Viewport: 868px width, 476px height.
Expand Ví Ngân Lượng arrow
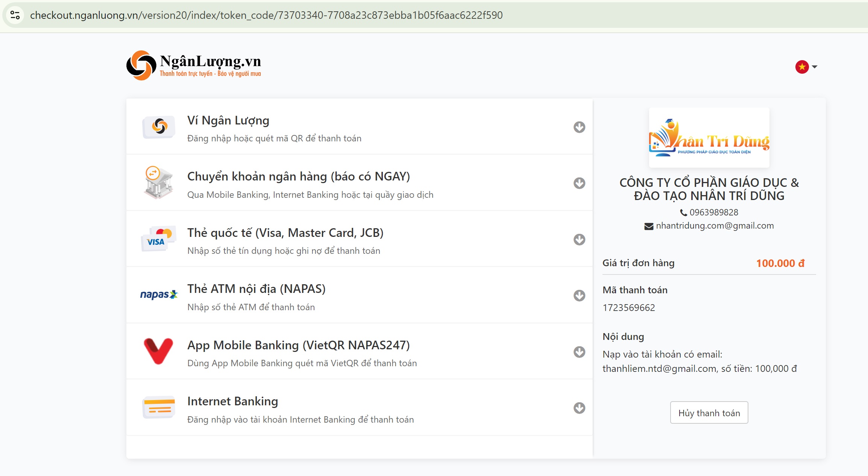[x=579, y=127]
